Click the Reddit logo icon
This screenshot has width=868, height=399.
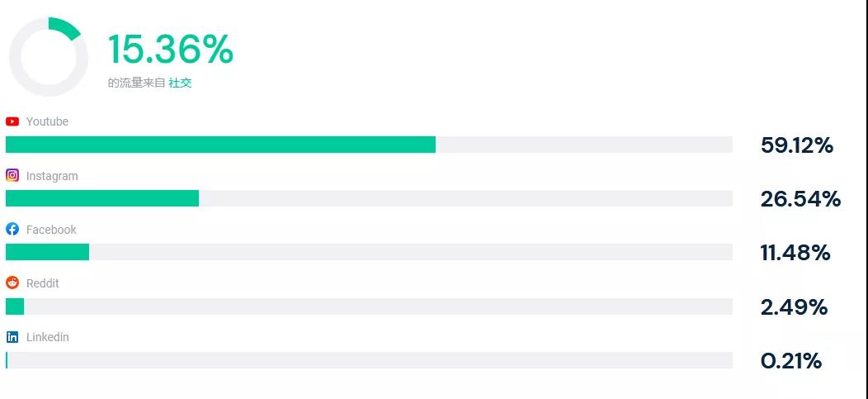(12, 283)
